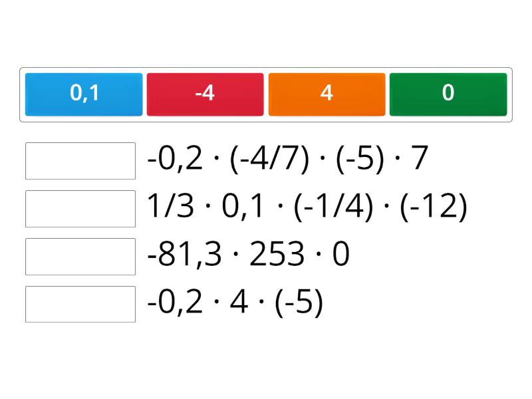Click the 1/3 at start of second expression
Screen dimensions: 532x399
pos(170,208)
